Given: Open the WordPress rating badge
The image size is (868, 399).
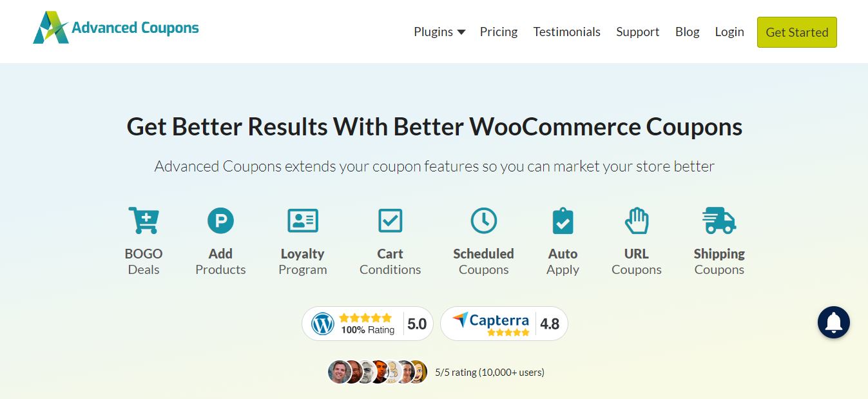Looking at the screenshot, I should tap(367, 323).
